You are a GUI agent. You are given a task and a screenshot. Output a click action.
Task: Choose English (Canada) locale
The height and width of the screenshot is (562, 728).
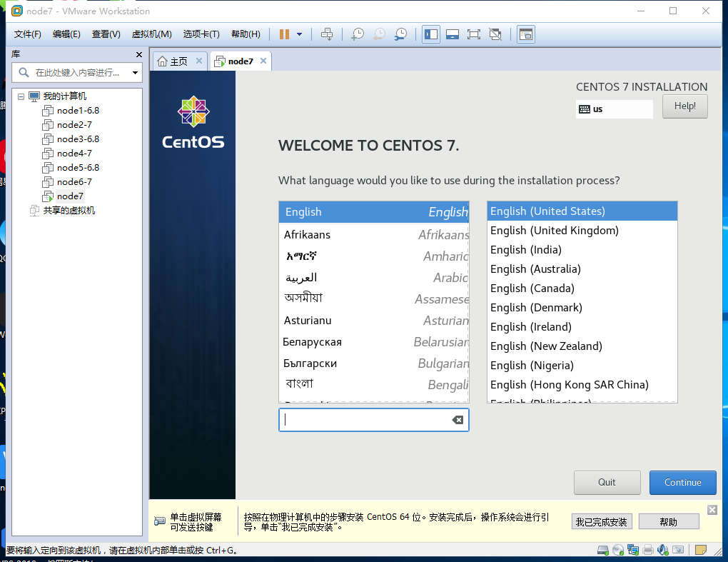point(582,288)
